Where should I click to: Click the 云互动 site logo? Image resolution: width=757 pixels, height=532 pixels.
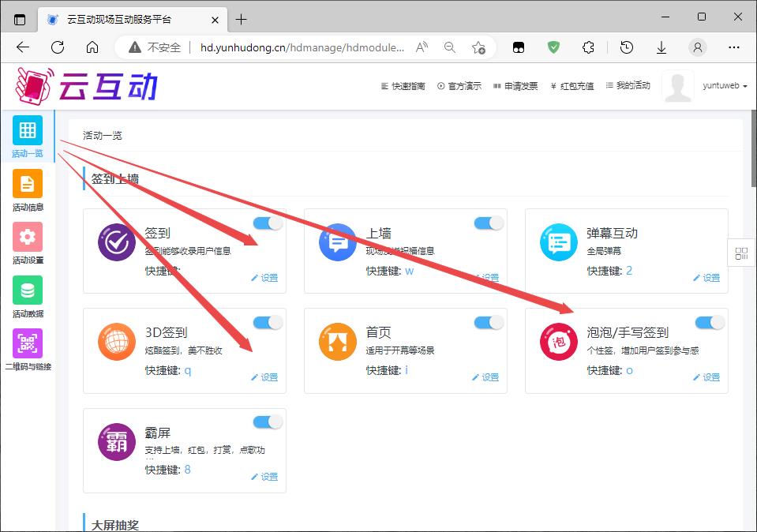[x=86, y=86]
